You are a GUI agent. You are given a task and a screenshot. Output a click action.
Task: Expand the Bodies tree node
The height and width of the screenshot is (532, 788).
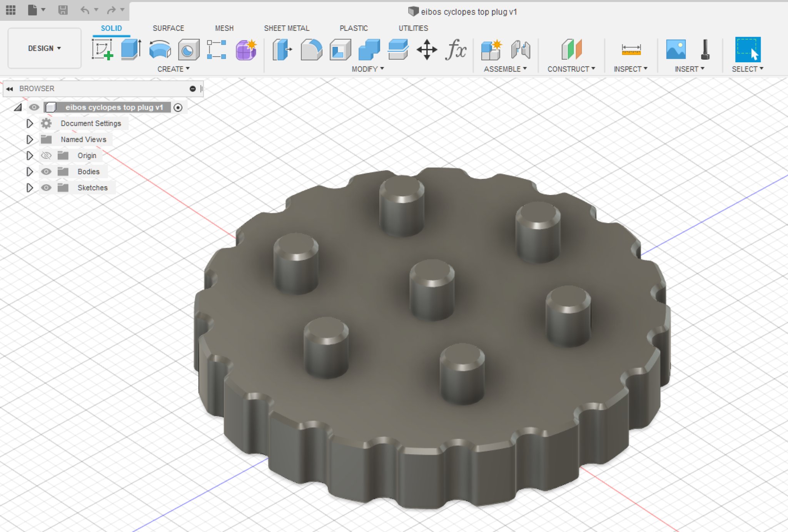(30, 172)
